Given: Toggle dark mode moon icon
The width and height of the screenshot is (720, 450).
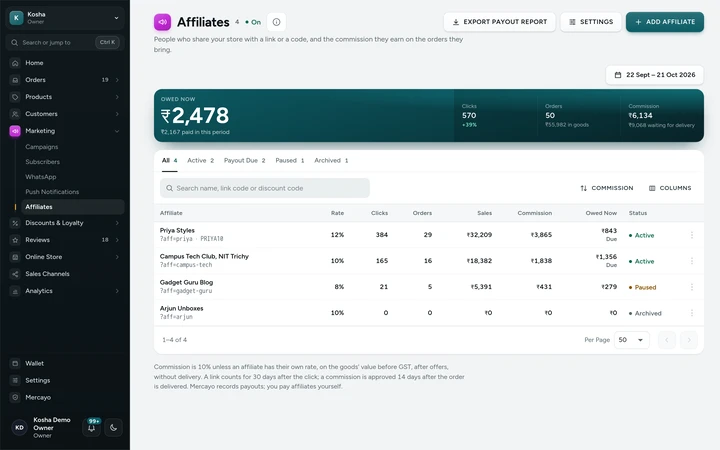Looking at the screenshot, I should [x=113, y=428].
